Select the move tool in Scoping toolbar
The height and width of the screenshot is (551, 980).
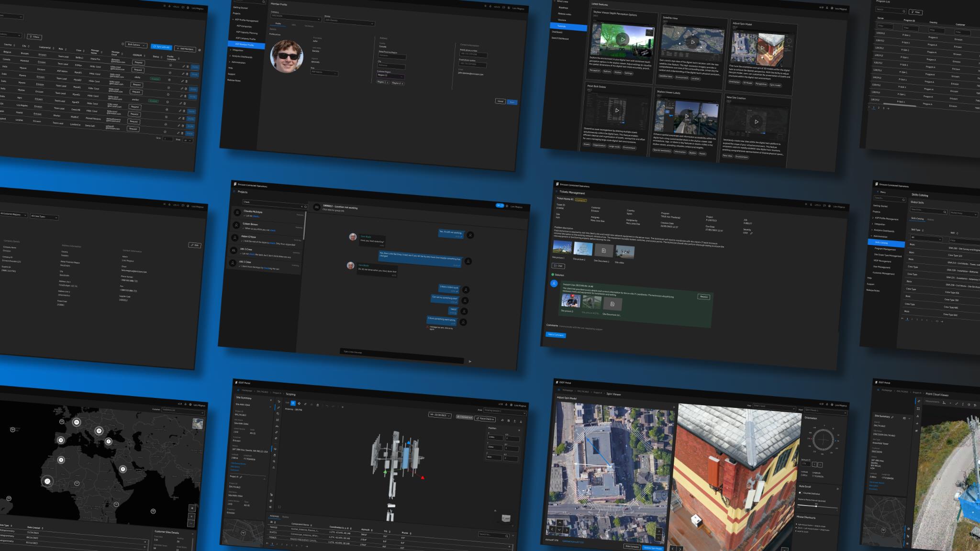point(293,403)
